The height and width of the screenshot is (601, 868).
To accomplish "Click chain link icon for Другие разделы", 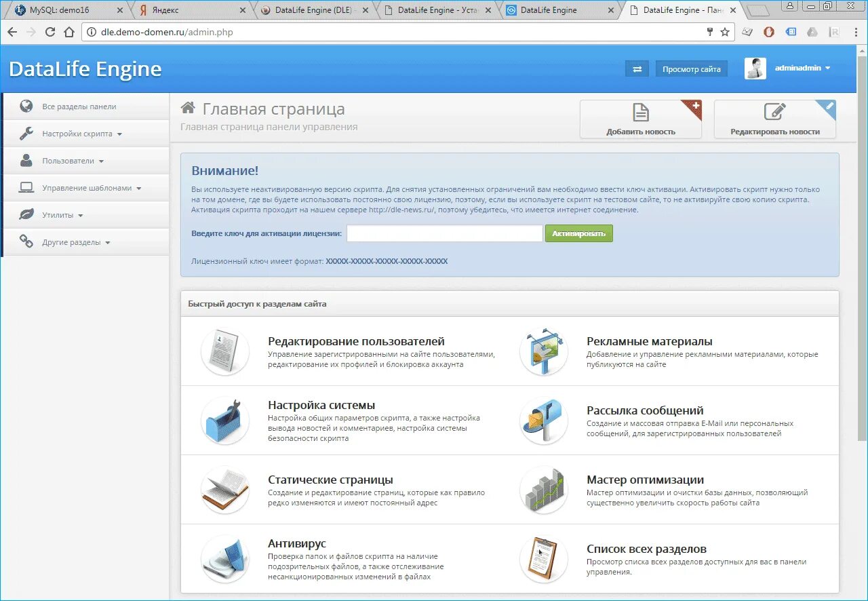I will pyautogui.click(x=26, y=241).
